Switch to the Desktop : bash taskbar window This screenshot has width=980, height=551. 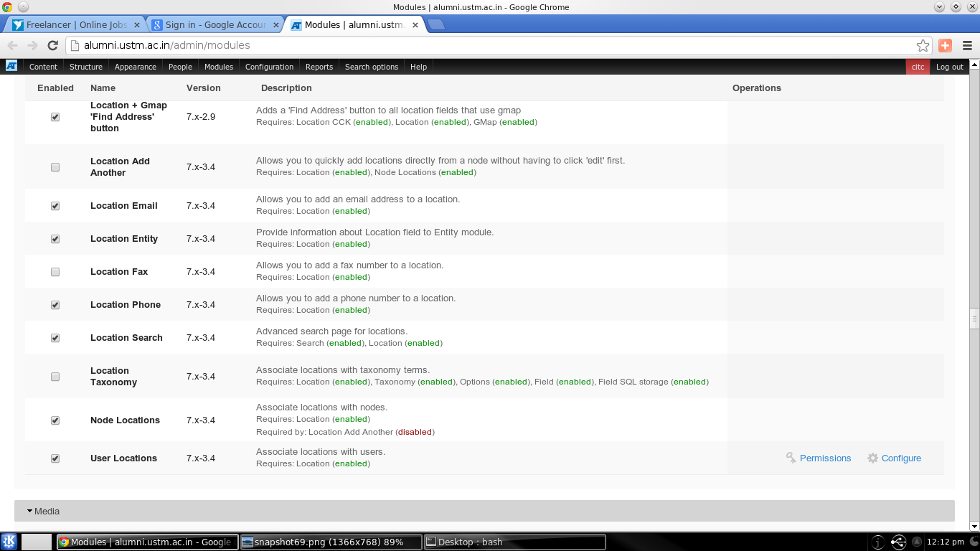pos(514,542)
